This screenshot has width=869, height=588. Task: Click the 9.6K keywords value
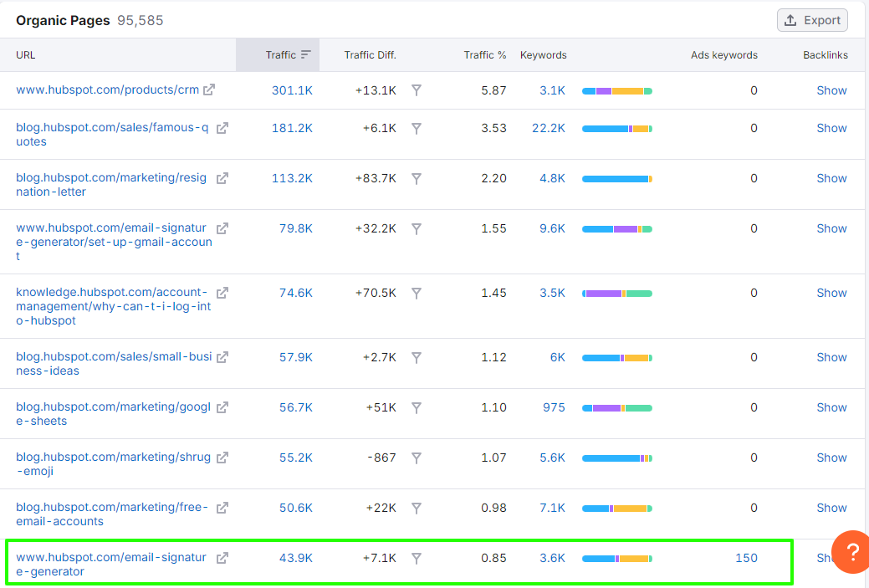553,228
